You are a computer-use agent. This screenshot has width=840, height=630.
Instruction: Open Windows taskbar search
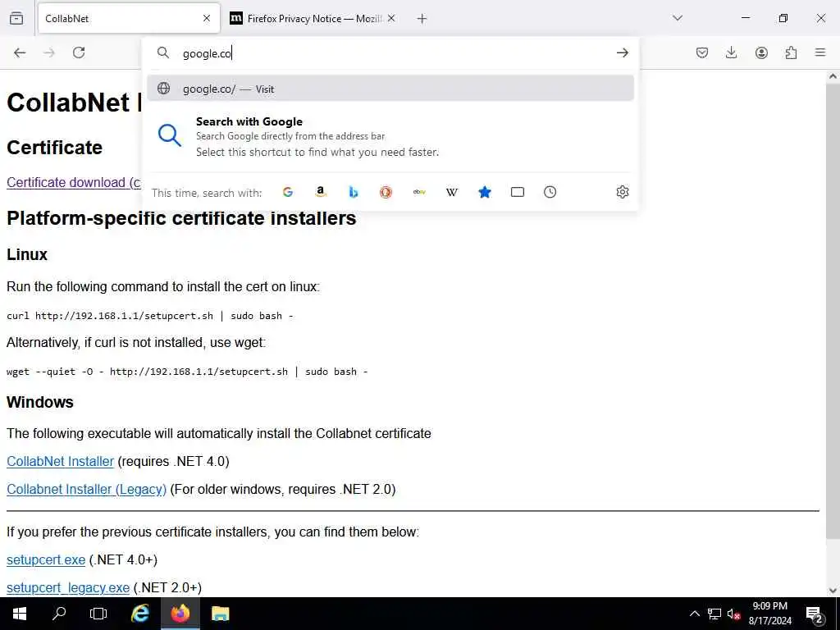click(x=59, y=614)
